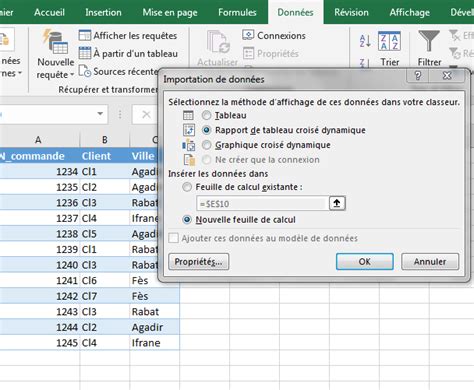
Task: Click the Actualiser refresh icon
Action: point(218,42)
